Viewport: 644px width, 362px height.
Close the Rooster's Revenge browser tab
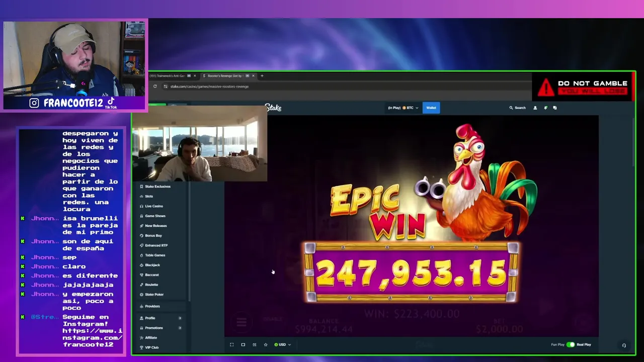[x=253, y=76]
